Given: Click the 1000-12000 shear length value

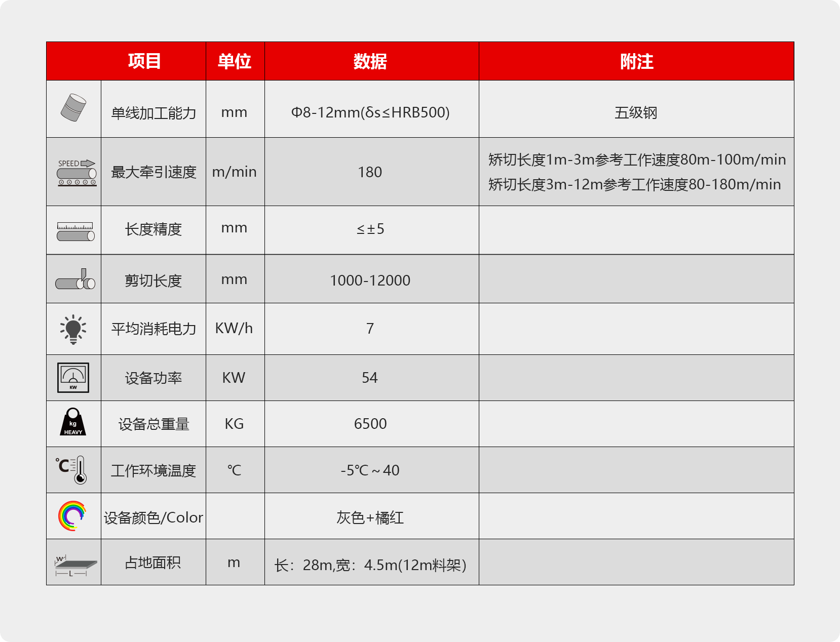Looking at the screenshot, I should click(x=370, y=280).
